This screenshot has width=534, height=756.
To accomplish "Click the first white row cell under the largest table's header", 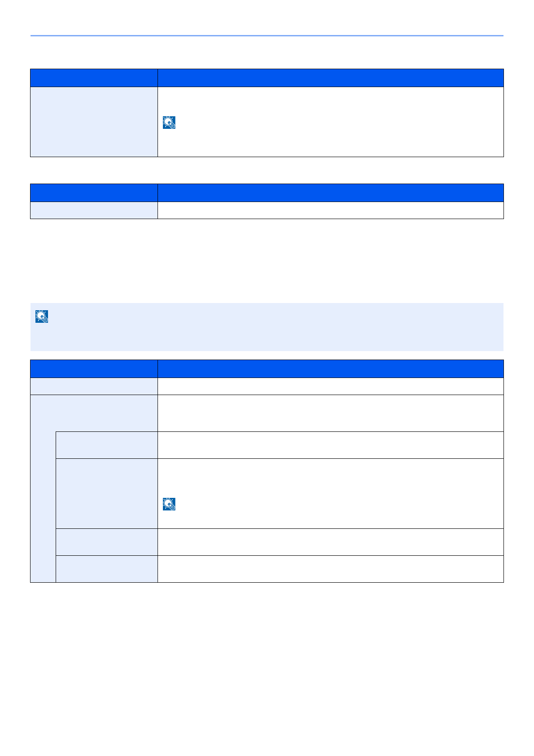I will [330, 386].
